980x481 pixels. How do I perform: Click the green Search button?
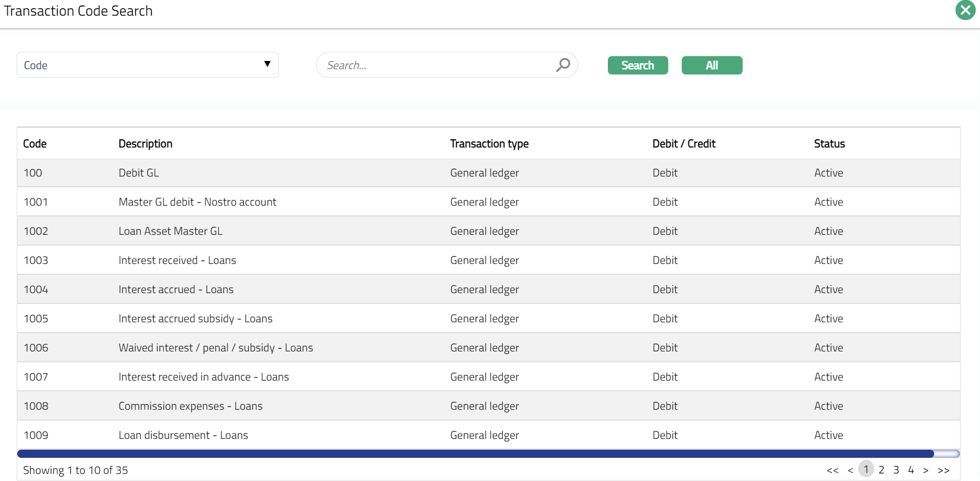(638, 65)
